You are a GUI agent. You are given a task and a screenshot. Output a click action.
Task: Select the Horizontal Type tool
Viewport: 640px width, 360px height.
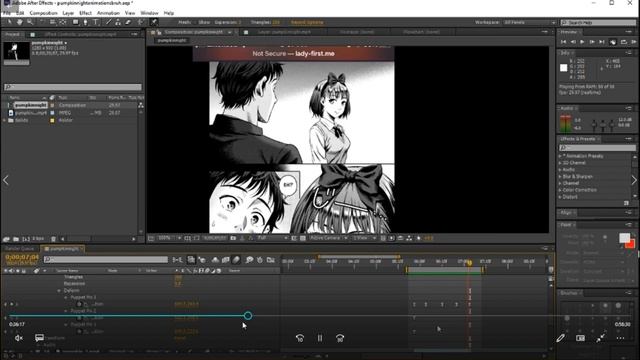point(96,22)
